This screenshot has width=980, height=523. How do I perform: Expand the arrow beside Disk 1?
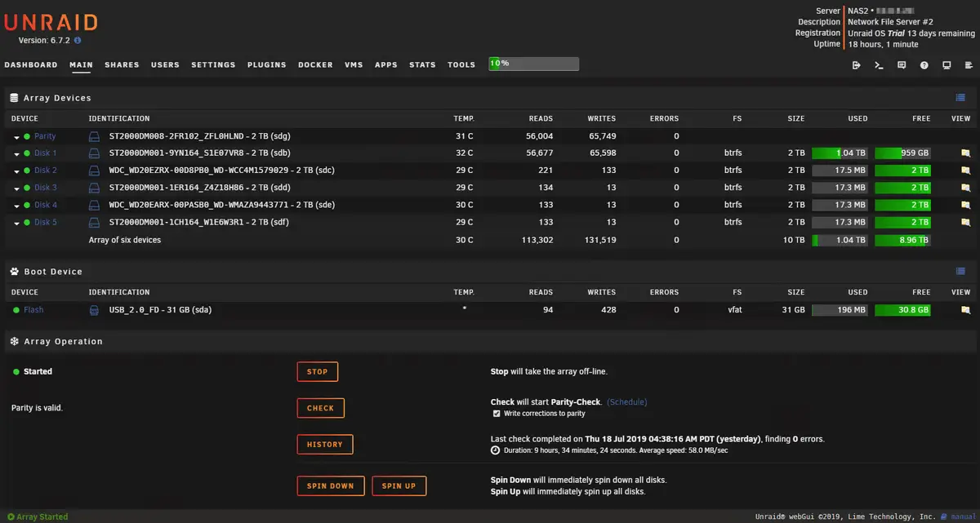click(16, 154)
